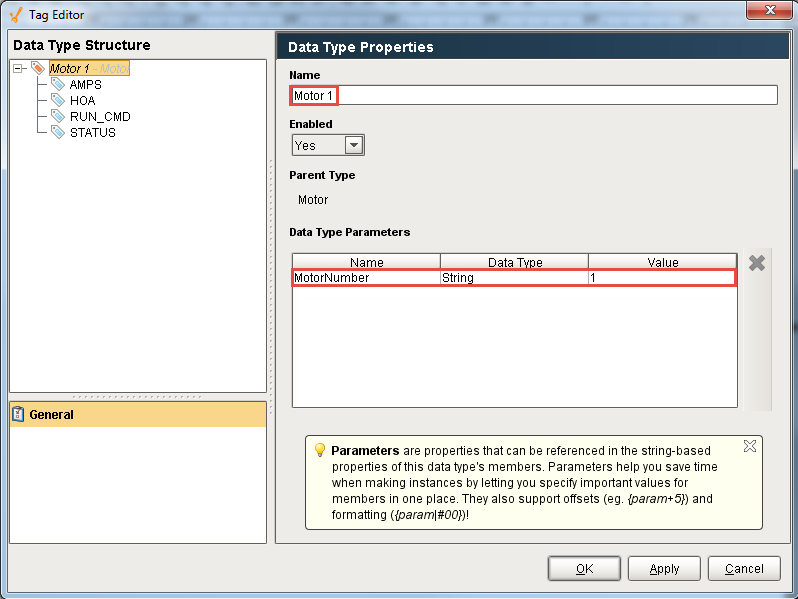Click the RUN_CMD tag icon

coord(58,117)
